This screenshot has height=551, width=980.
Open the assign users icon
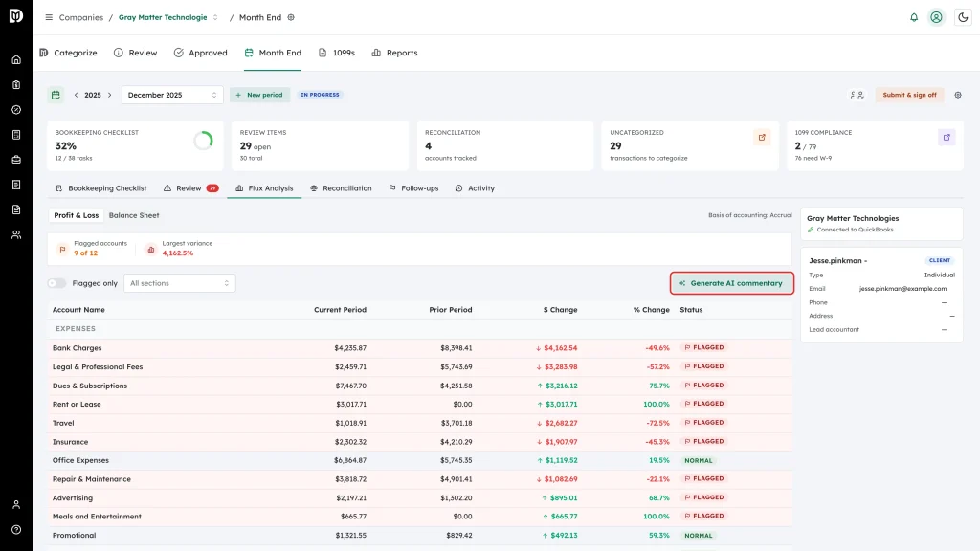click(857, 95)
